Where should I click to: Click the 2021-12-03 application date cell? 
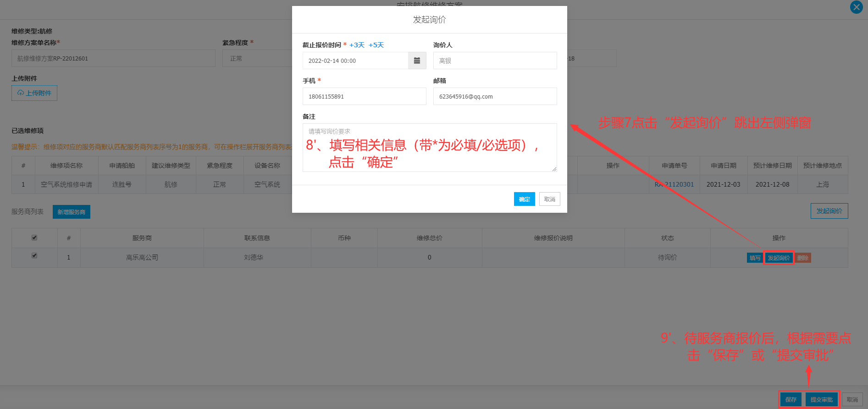pos(723,184)
